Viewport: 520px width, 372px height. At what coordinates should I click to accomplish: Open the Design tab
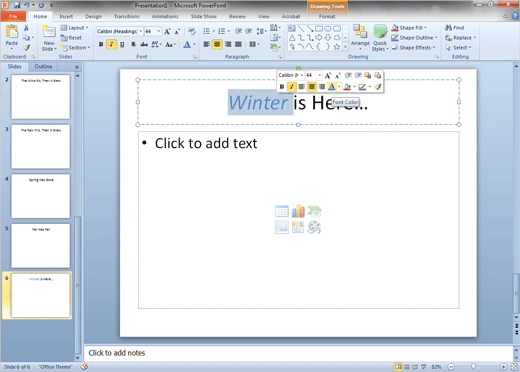(94, 16)
